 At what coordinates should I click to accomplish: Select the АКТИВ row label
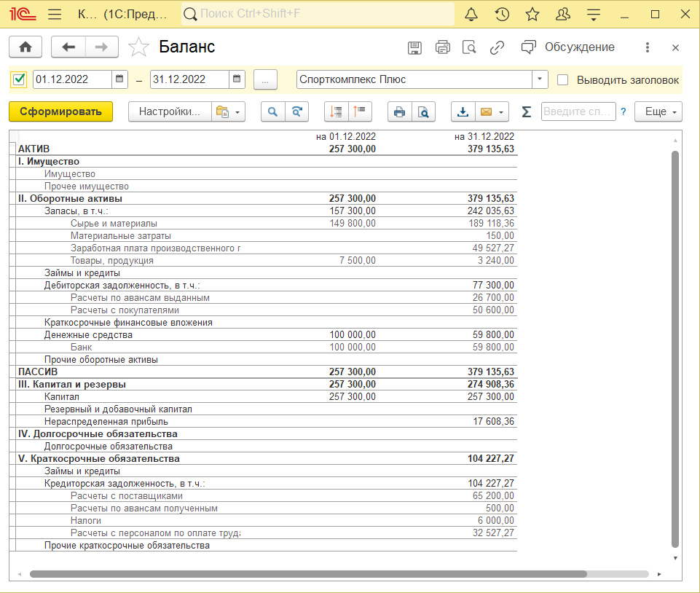(x=34, y=149)
